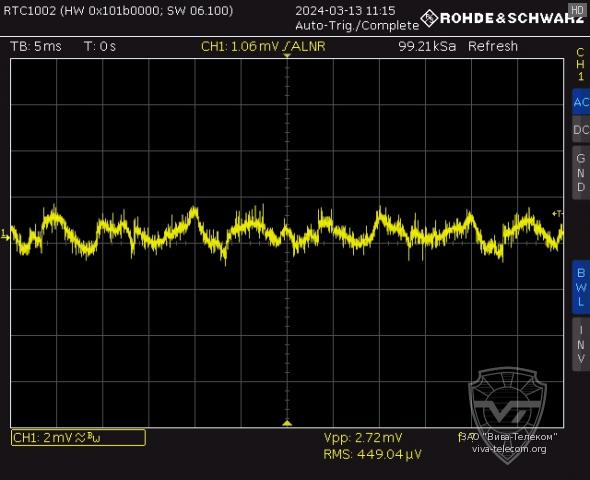The width and height of the screenshot is (590, 480).
Task: Select GND coupling button
Action: 581,173
